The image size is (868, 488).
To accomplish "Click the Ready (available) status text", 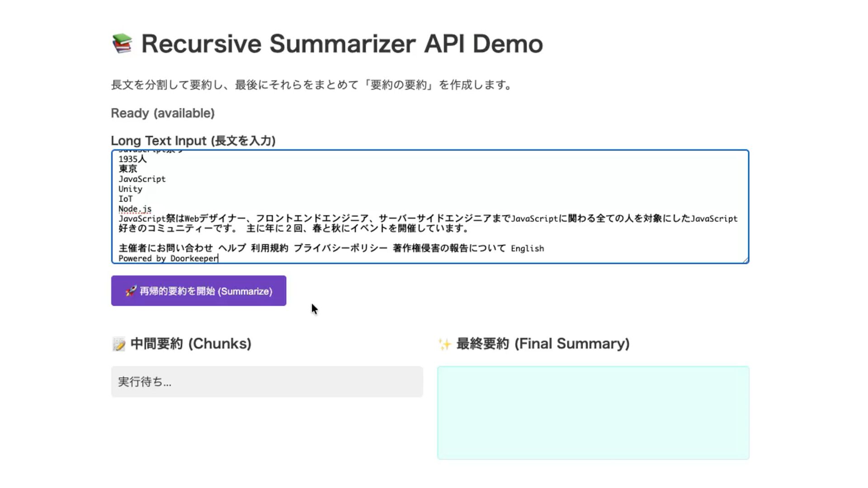I will pos(163,113).
